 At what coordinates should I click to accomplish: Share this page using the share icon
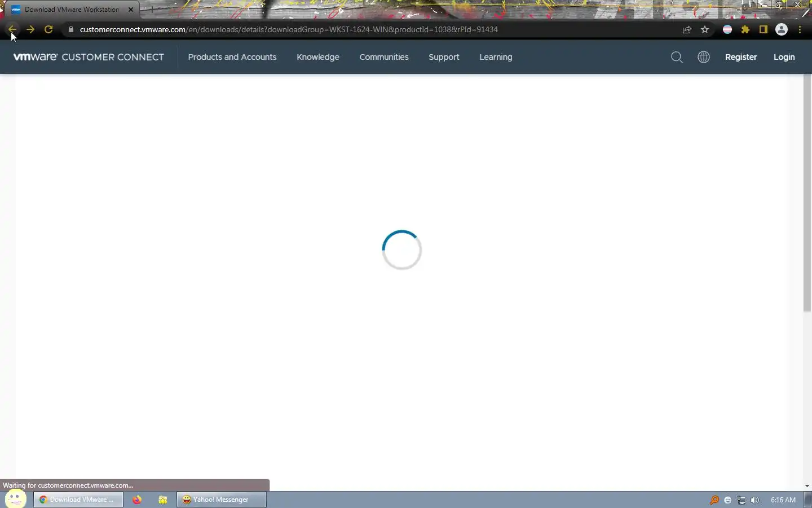pos(687,29)
